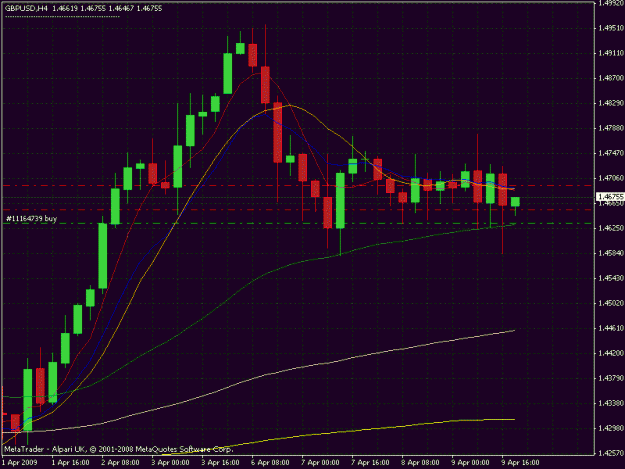Click the 1 Apr 16:00 time label

coord(71,463)
